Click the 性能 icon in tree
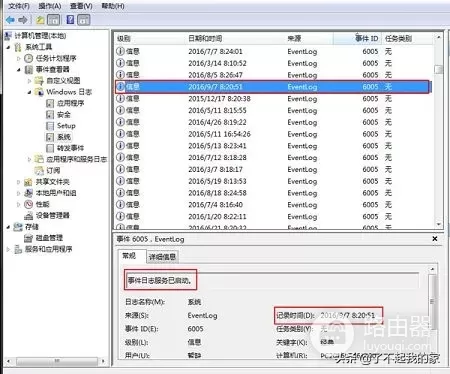450x374 pixels. point(28,204)
